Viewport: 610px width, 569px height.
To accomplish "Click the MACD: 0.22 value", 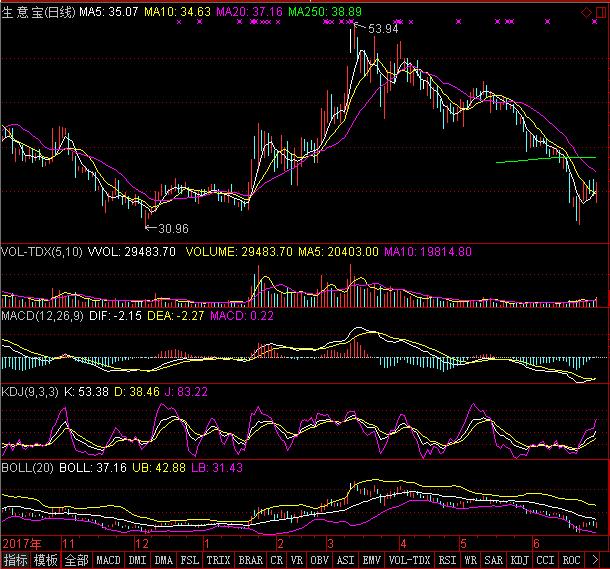I will 242,315.
